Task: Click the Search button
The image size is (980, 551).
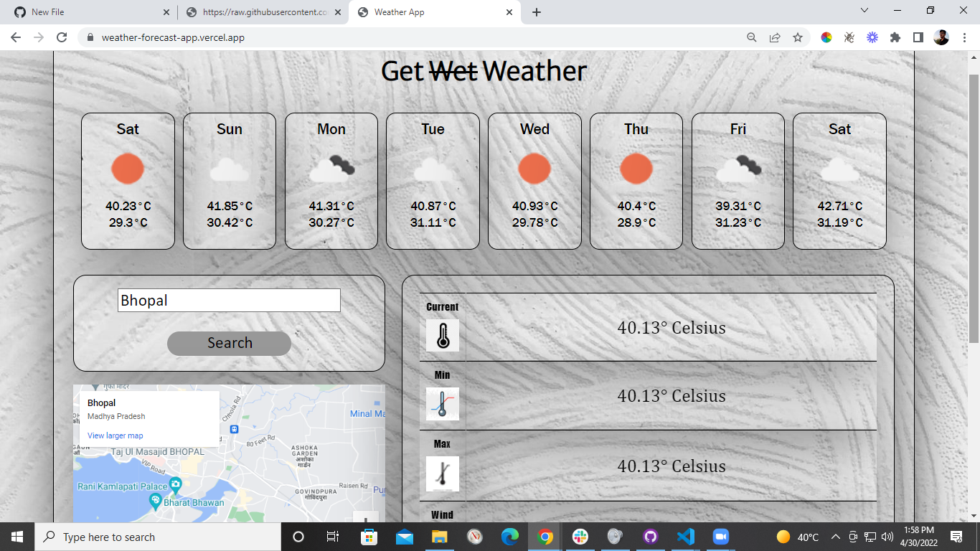Action: click(x=230, y=343)
